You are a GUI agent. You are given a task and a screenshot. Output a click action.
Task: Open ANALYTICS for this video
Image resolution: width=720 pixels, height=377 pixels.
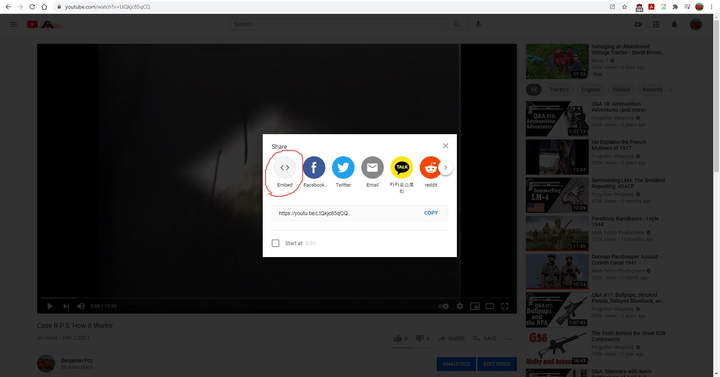456,364
